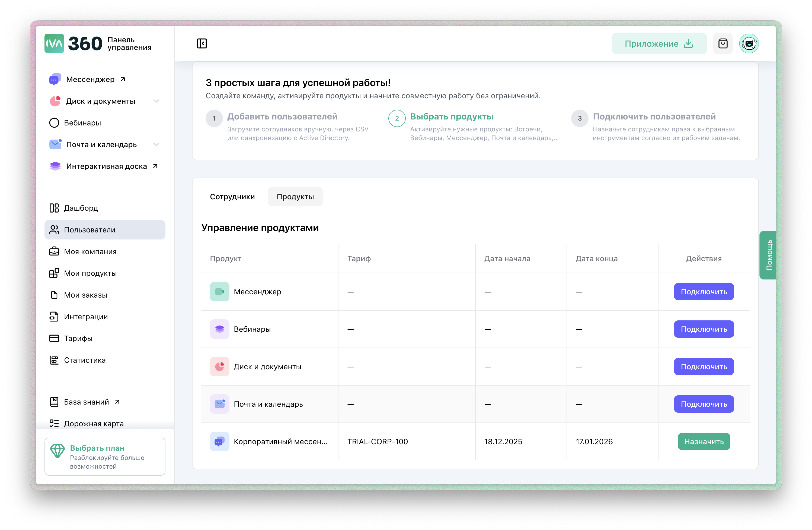Open step 2 Выбрать продукты
The width and height of the screenshot is (812, 530).
(x=451, y=116)
